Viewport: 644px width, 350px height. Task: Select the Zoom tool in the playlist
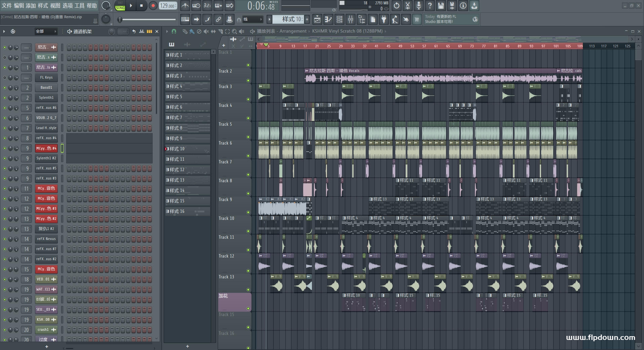234,31
